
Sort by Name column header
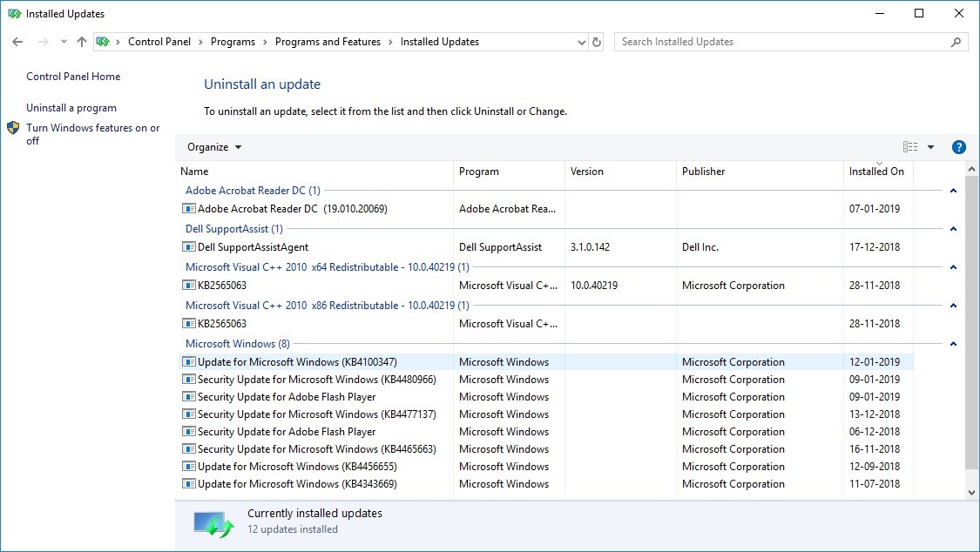(314, 172)
